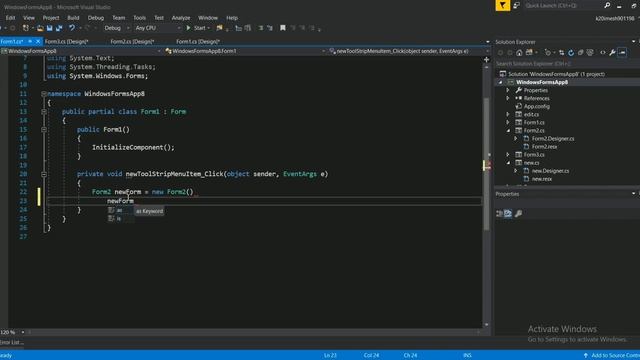Toggle the bookmark icon in the toolbar
Image resolution: width=640 pixels, height=360 pixels.
[282, 28]
